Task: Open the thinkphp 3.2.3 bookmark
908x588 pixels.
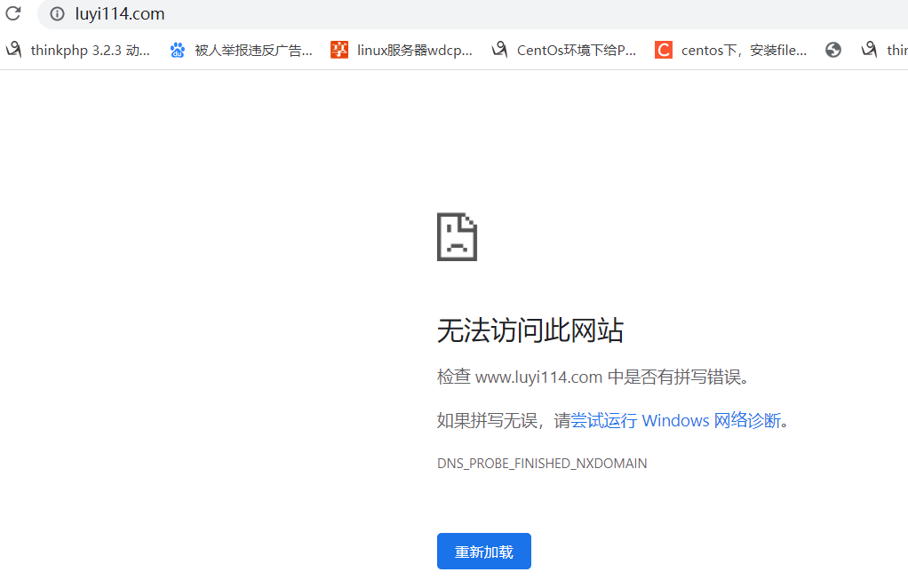Action: [90, 51]
